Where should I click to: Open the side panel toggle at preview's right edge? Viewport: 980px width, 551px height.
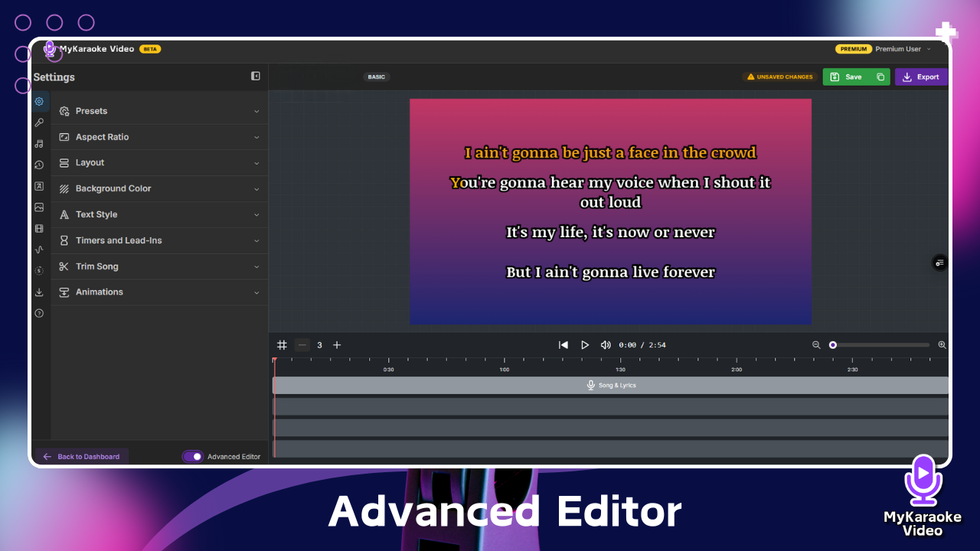tap(939, 262)
